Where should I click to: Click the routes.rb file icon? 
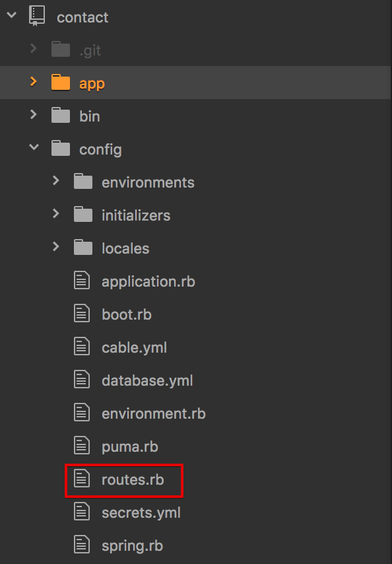pos(82,479)
